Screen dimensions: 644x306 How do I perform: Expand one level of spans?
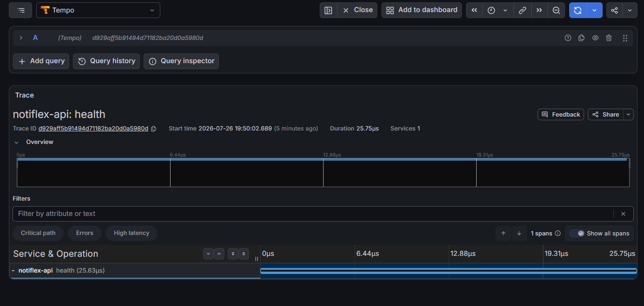pos(208,254)
